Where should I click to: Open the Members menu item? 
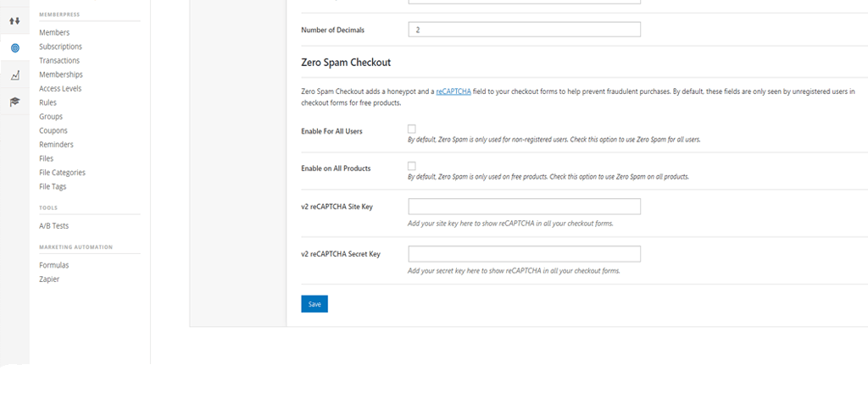pos(54,32)
